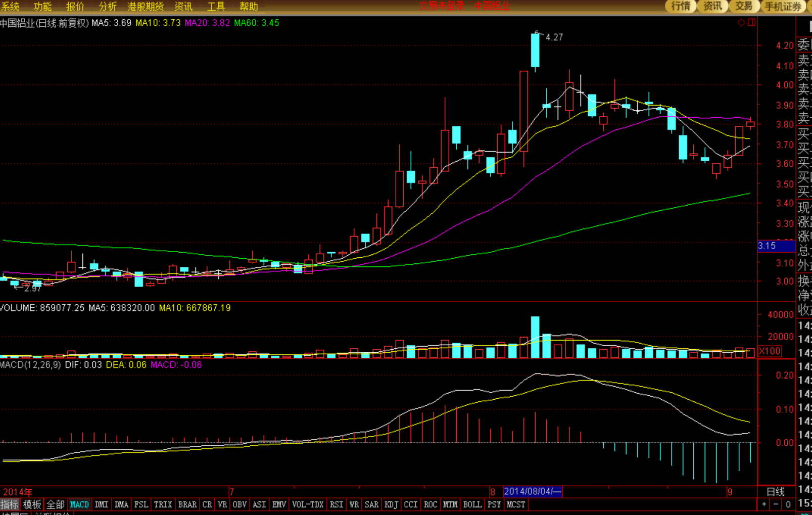The image size is (812, 515).
Task: Click the VOLUME: 859077.25 label
Action: [x=42, y=308]
